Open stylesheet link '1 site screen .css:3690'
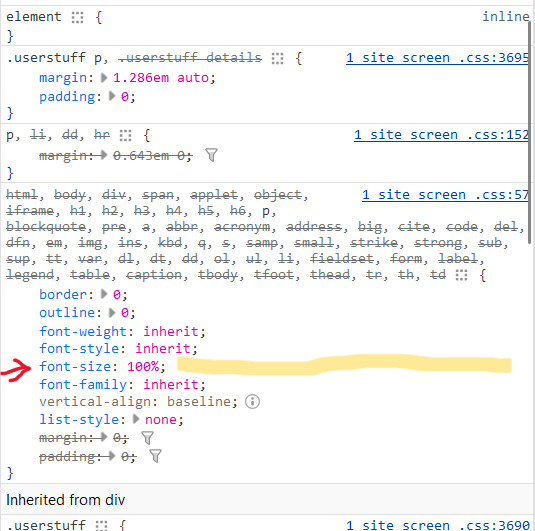Image resolution: width=535 pixels, height=531 pixels. [437, 525]
